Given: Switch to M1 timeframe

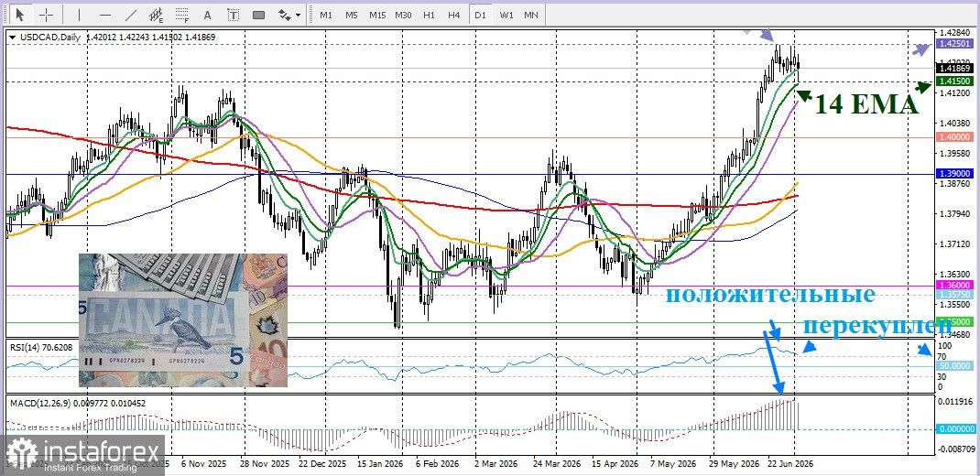Looking at the screenshot, I should (326, 15).
